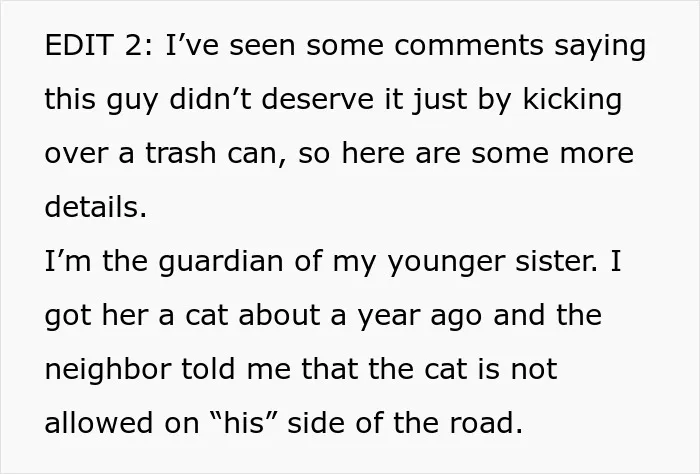
Task: Select the word "kicking"
Action: click(572, 100)
